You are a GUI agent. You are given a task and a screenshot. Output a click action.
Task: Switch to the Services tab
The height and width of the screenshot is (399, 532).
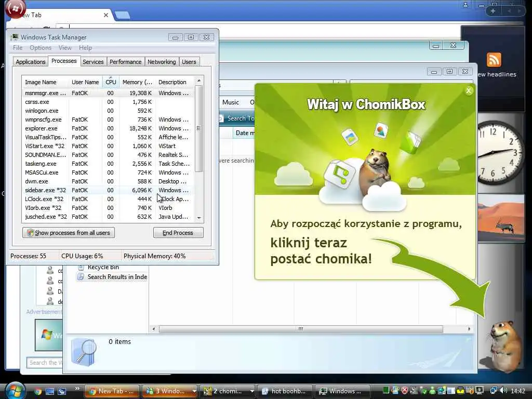pos(93,62)
